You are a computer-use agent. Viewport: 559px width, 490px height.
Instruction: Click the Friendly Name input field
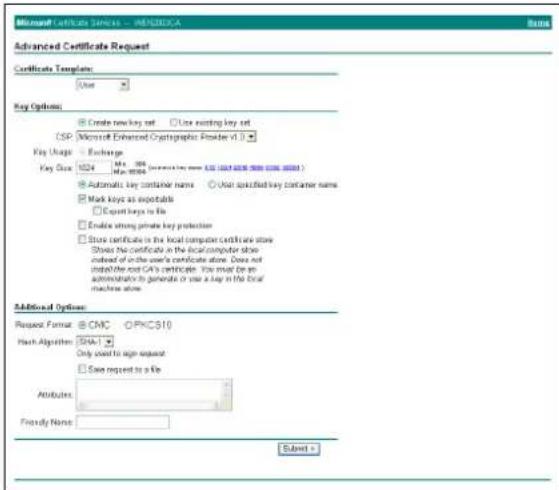click(x=123, y=422)
